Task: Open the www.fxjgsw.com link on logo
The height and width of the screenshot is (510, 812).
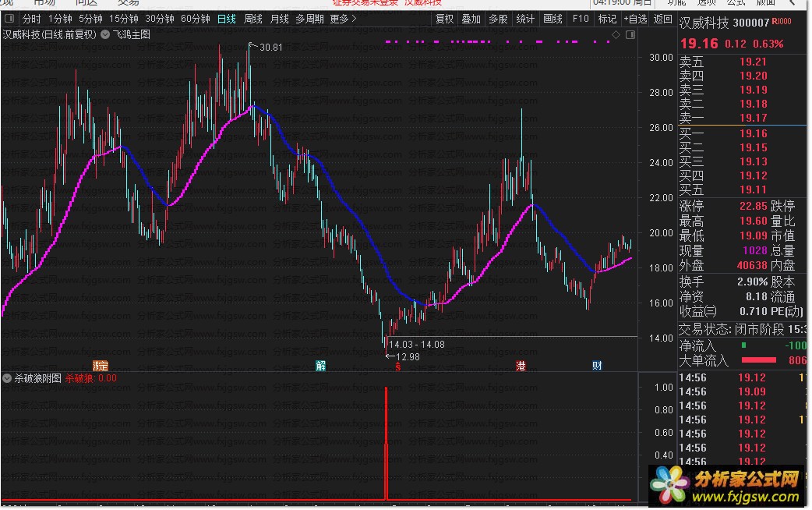Action: pyautogui.click(x=745, y=497)
